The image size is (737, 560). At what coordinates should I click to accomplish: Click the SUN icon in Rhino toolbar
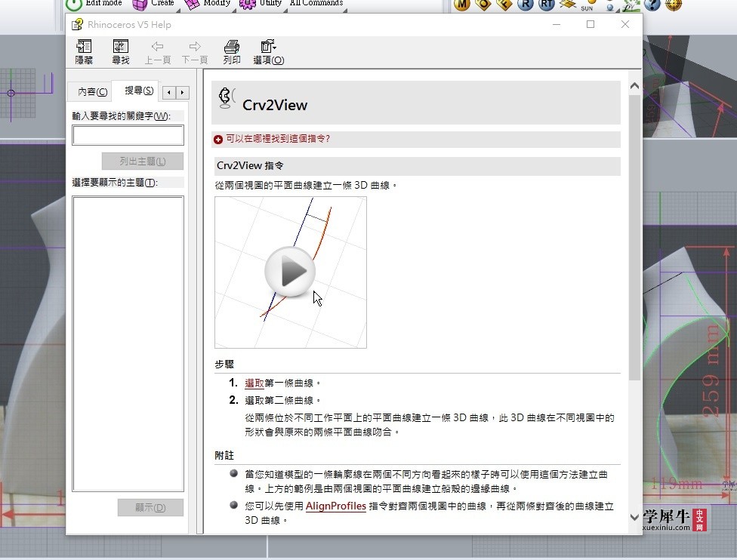click(x=588, y=5)
